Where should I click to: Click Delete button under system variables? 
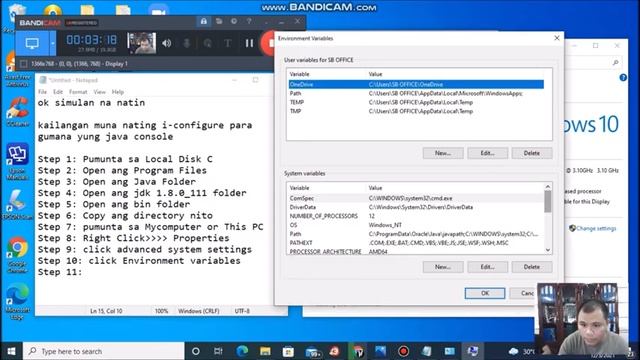pyautogui.click(x=531, y=267)
